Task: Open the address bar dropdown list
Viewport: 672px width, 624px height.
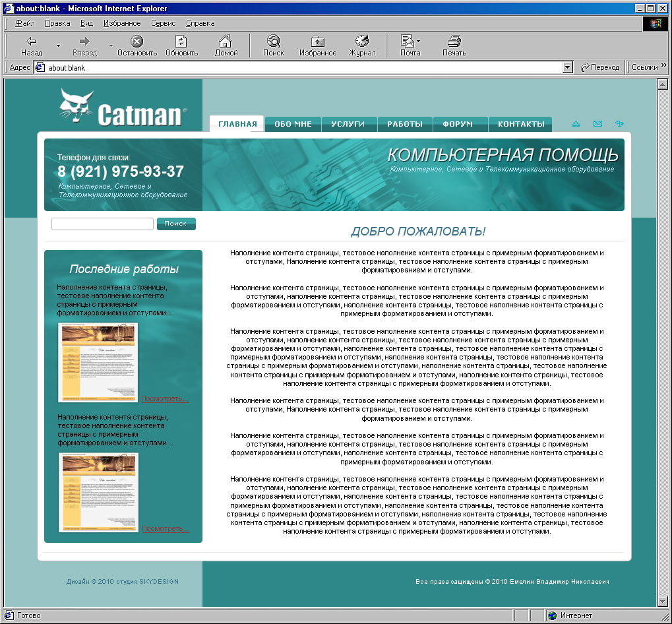Action: pos(568,67)
